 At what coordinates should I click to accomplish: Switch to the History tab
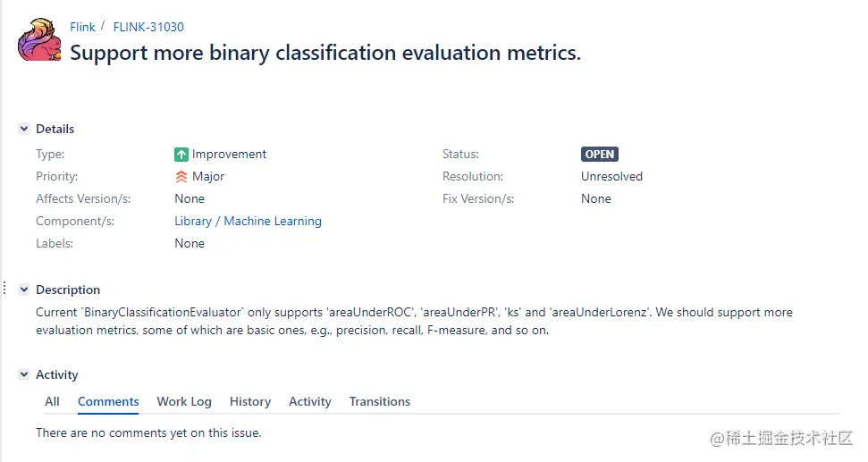coord(250,402)
